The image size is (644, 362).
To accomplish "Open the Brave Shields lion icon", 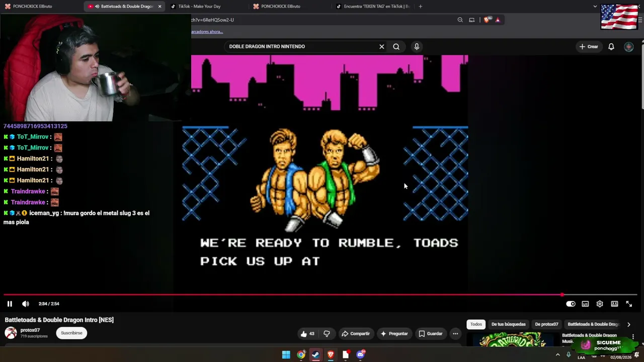I will (487, 20).
